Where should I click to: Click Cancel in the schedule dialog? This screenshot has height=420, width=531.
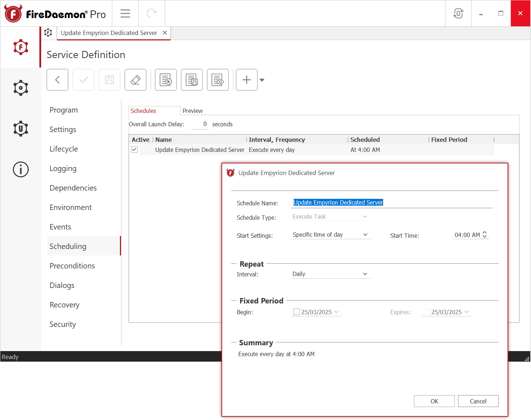478,401
